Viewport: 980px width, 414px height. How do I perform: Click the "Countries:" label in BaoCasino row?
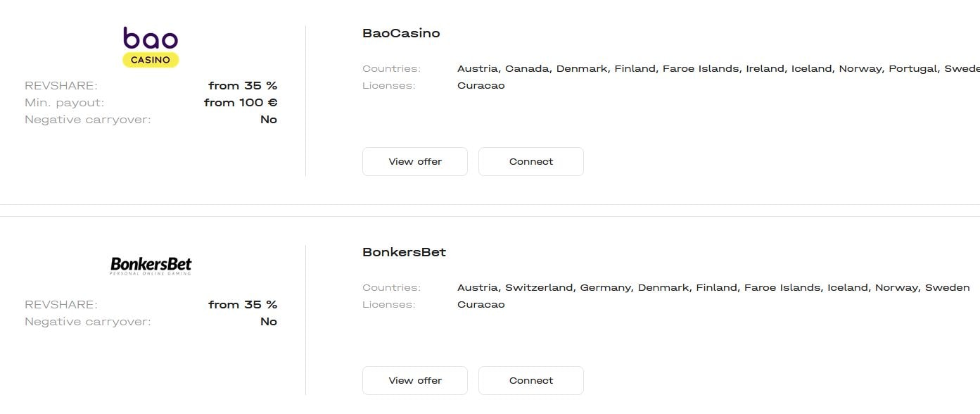tap(391, 68)
